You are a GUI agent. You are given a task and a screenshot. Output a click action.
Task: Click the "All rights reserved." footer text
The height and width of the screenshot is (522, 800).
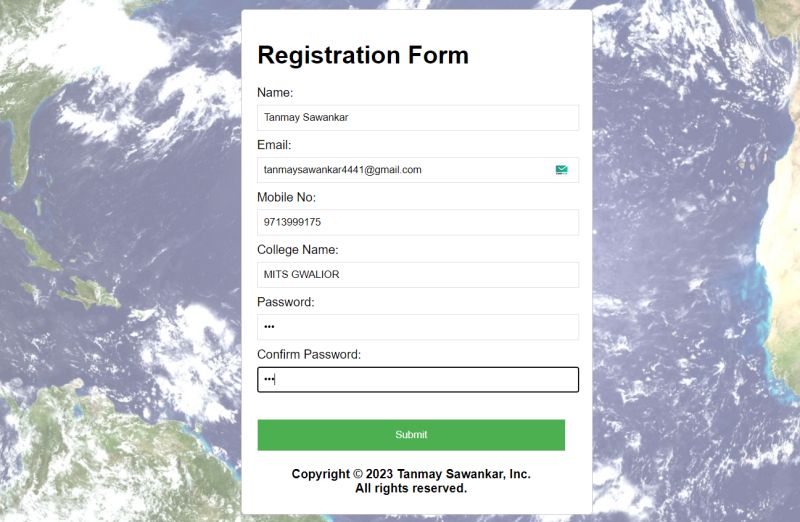[411, 488]
